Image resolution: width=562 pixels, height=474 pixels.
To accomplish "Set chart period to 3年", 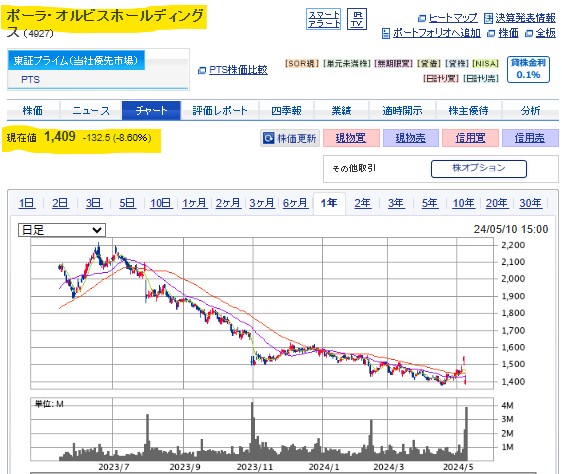I will (396, 203).
